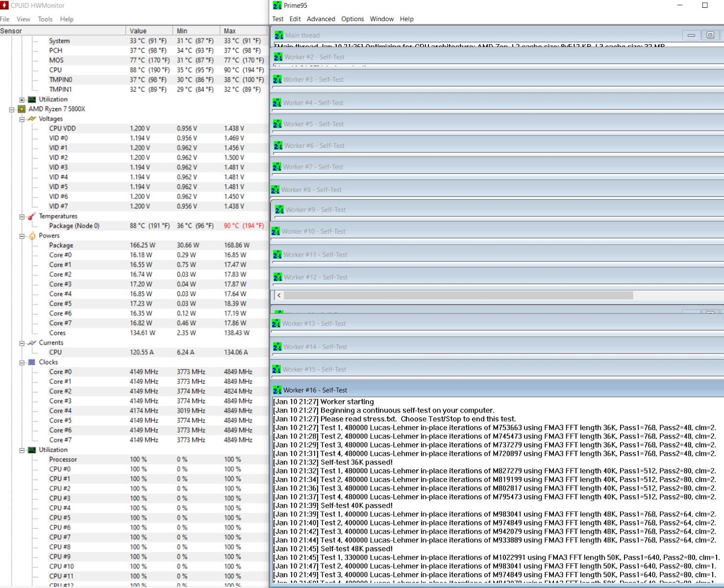Click the Worker #12 window icon

pyautogui.click(x=277, y=277)
